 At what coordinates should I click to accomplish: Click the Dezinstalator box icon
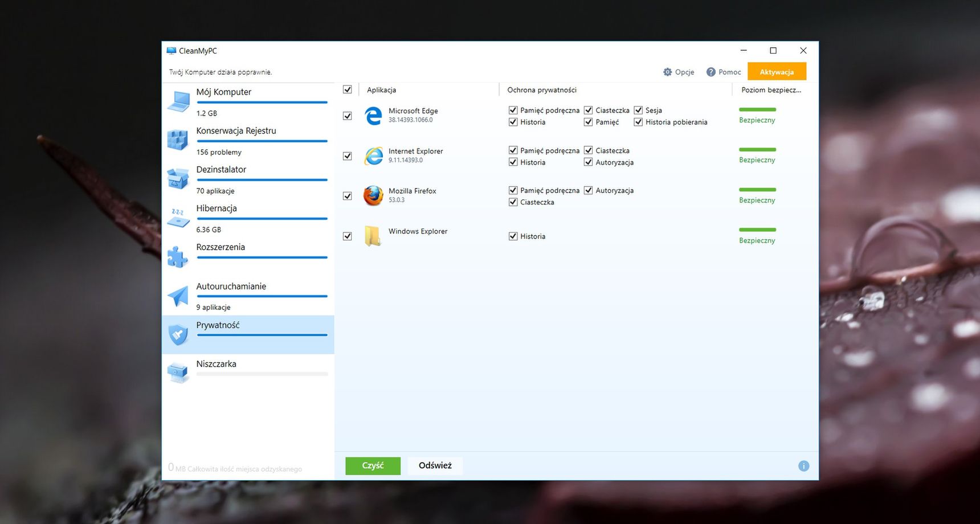pyautogui.click(x=178, y=178)
